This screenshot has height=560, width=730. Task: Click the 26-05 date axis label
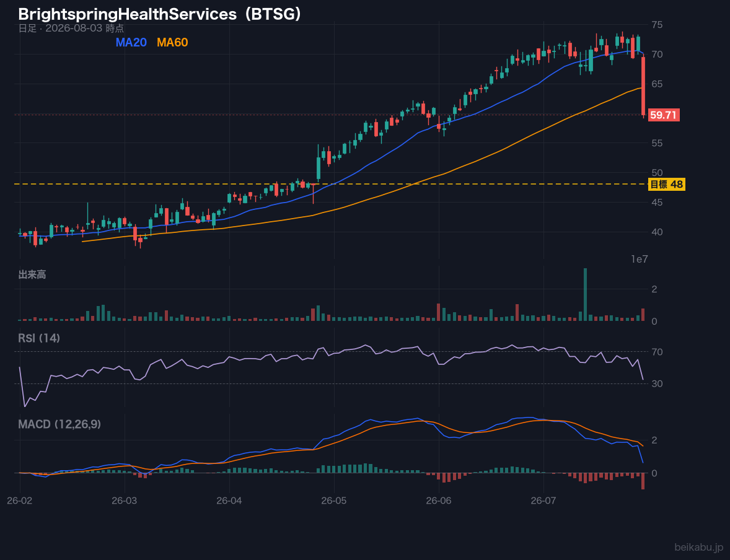click(x=334, y=501)
